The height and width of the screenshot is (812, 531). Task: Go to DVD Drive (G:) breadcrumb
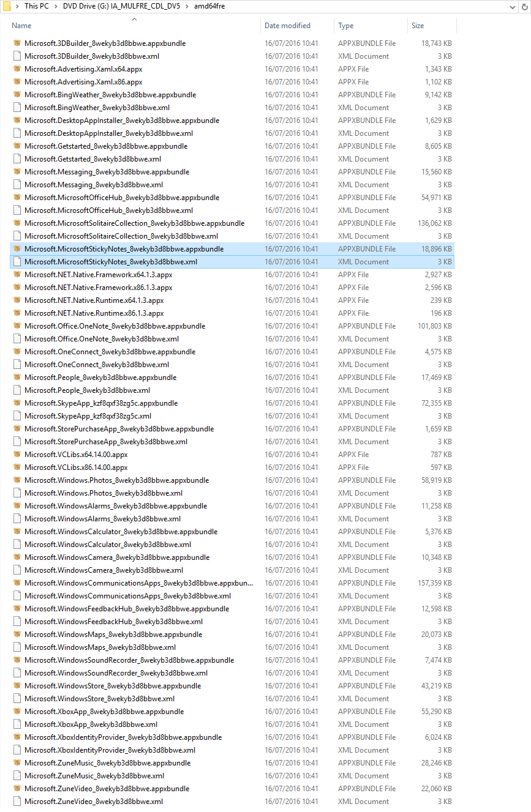pyautogui.click(x=122, y=6)
